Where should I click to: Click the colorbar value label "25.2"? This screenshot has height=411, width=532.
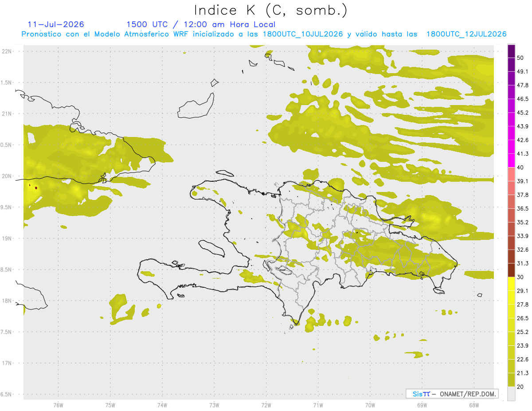tap(523, 332)
